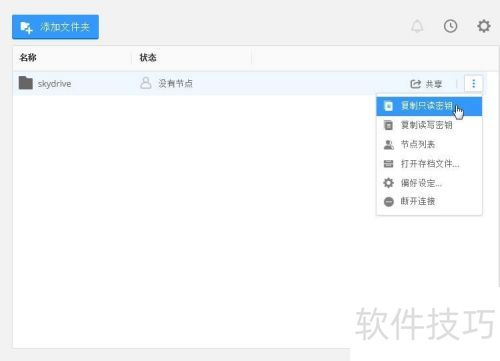This screenshot has height=361, width=500.
Task: Toggle the three-dot more options menu
Action: [473, 83]
